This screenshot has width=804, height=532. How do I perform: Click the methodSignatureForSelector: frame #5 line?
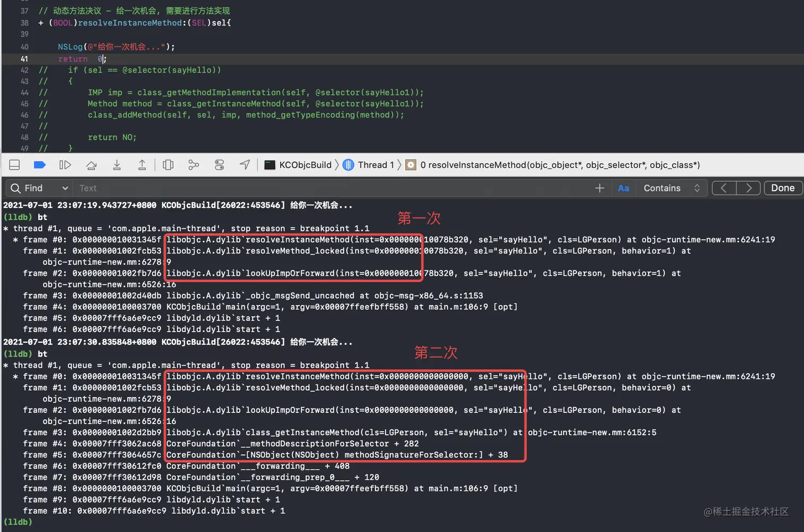[265, 455]
